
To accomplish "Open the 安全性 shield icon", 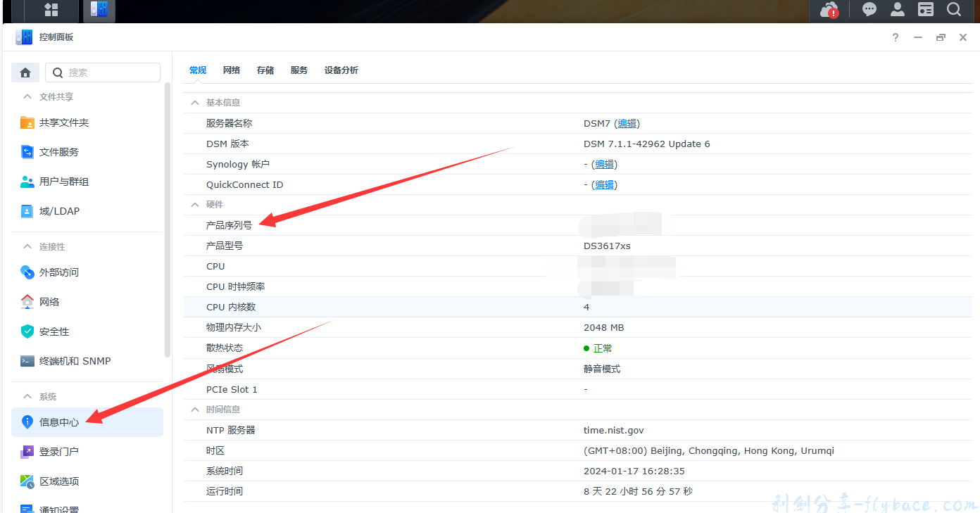I will pos(27,331).
